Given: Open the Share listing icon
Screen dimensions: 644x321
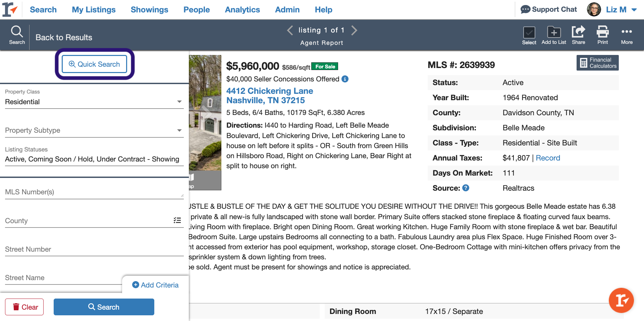Looking at the screenshot, I should click(x=578, y=32).
